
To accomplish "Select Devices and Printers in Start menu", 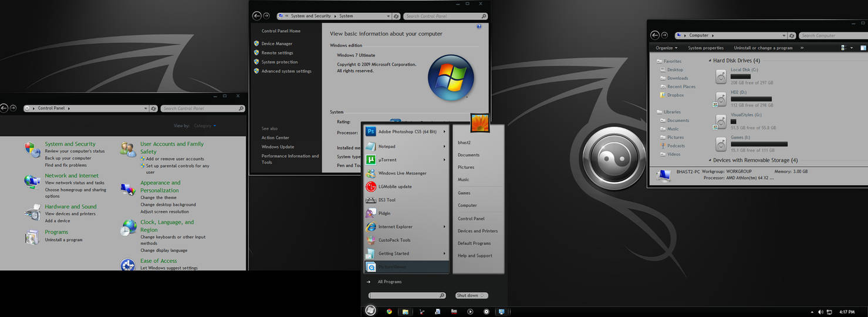I will 478,231.
